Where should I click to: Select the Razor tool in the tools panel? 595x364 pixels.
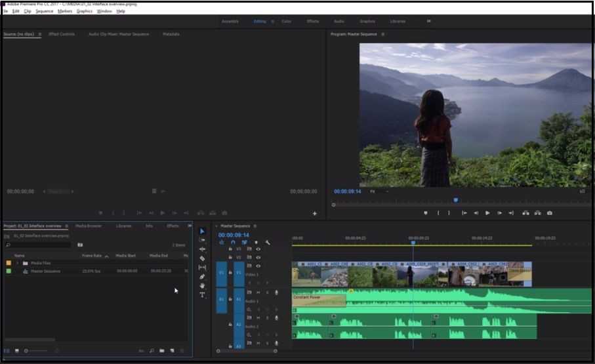click(x=202, y=258)
